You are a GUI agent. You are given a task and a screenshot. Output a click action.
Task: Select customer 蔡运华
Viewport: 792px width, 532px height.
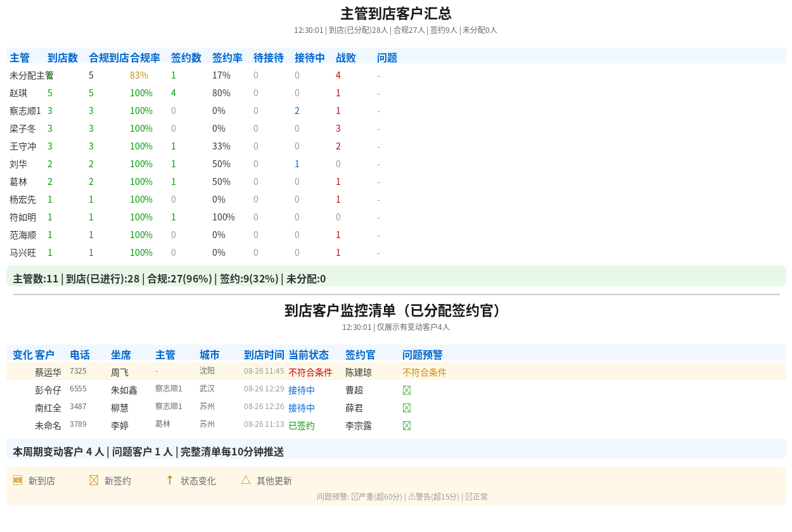(48, 372)
